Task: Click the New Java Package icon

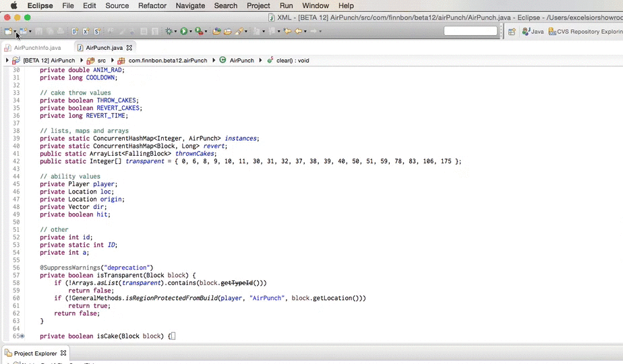Action: click(x=75, y=31)
